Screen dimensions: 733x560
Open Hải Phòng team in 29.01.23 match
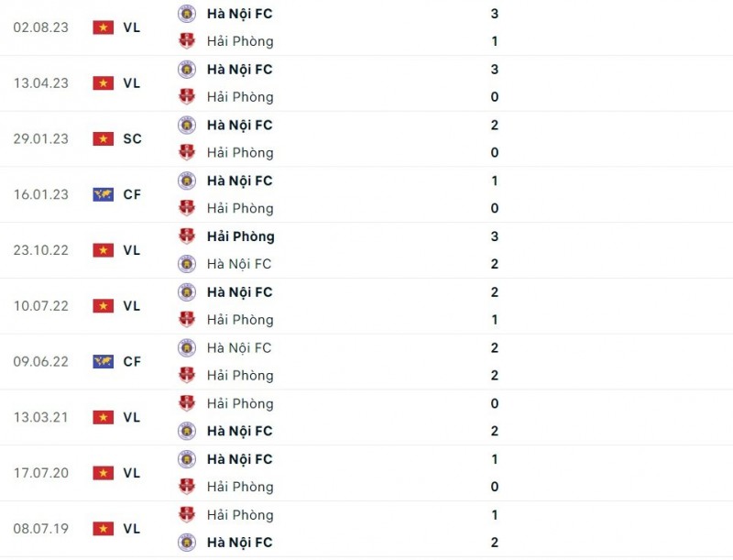[x=240, y=153]
